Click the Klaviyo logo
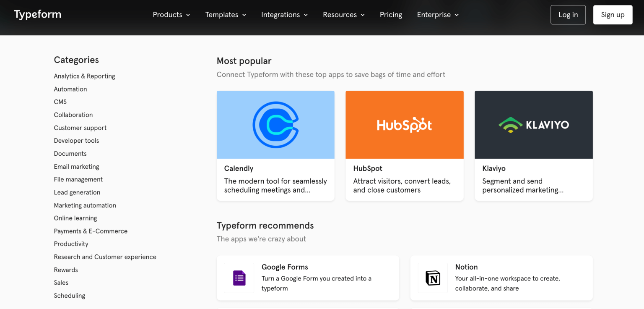Viewport: 644px width, 309px height. coord(533,124)
